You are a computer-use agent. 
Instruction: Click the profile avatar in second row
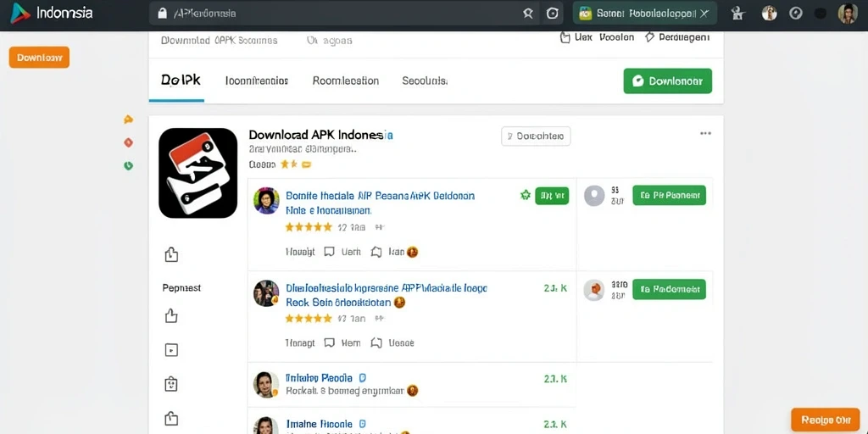click(594, 290)
